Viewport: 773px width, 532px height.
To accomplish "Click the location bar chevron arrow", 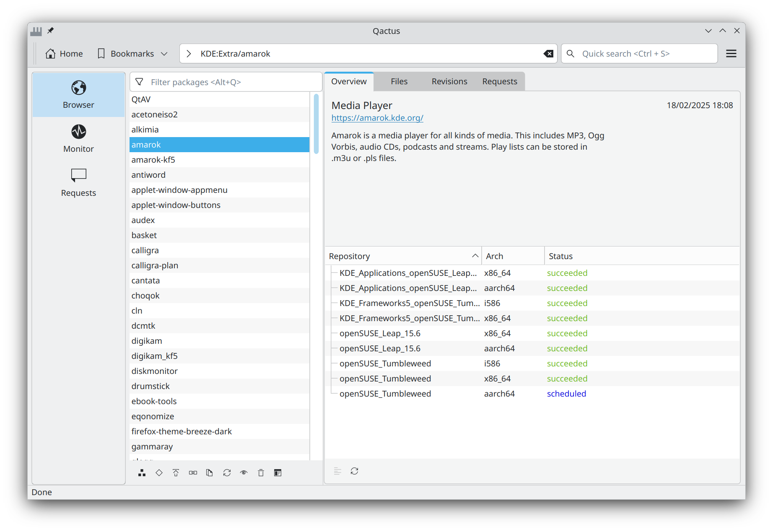I will [189, 54].
